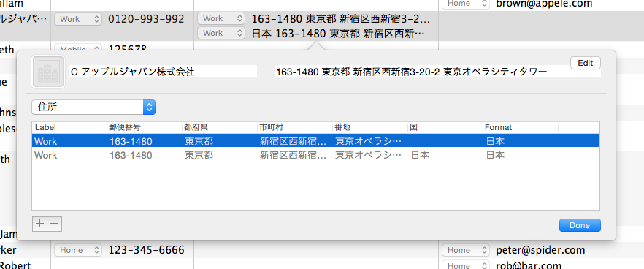Click 新宿区西新宿 cell in second row
Image resolution: width=644 pixels, height=269 pixels.
(294, 156)
